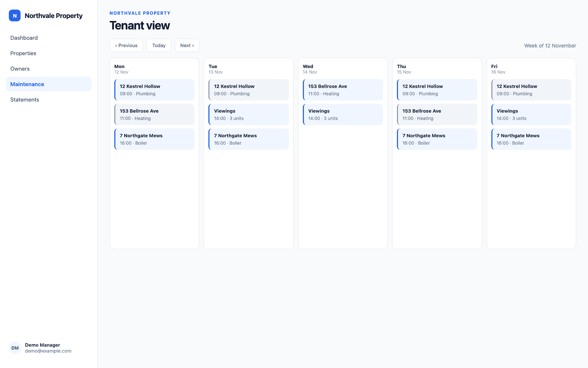The width and height of the screenshot is (588, 368).
Task: Open Tuesday 7 Northgate Mews boiler job
Action: (248, 139)
